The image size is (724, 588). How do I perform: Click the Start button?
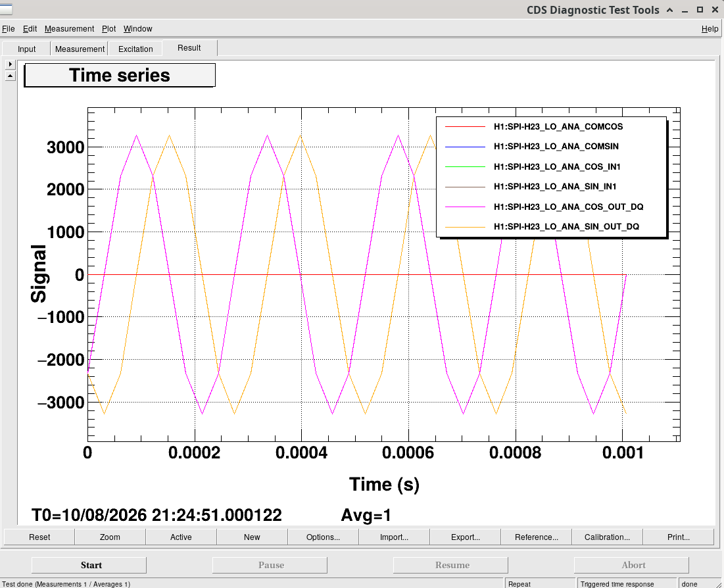click(x=89, y=565)
